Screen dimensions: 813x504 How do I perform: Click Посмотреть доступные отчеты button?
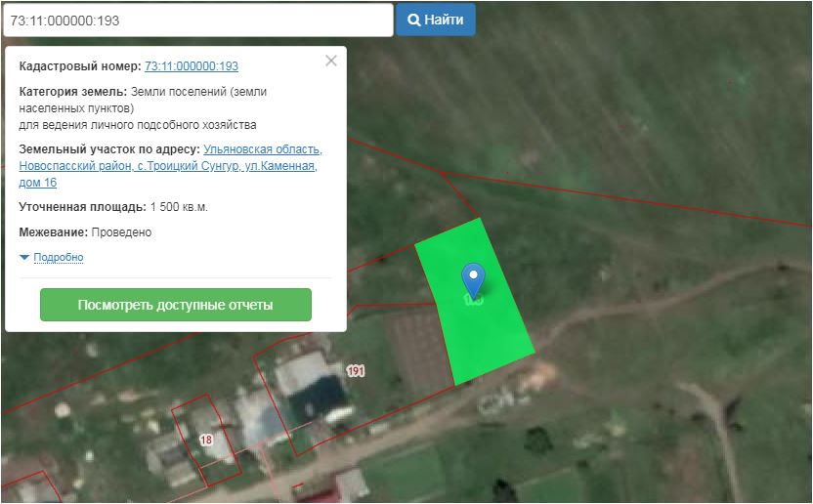coord(176,305)
